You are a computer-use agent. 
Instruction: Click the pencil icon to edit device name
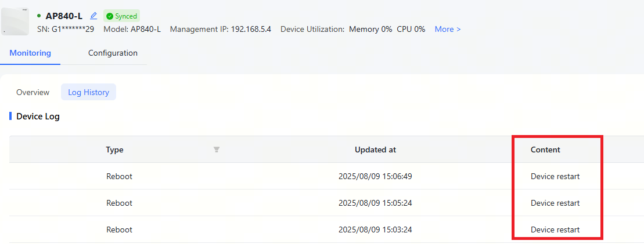click(93, 16)
